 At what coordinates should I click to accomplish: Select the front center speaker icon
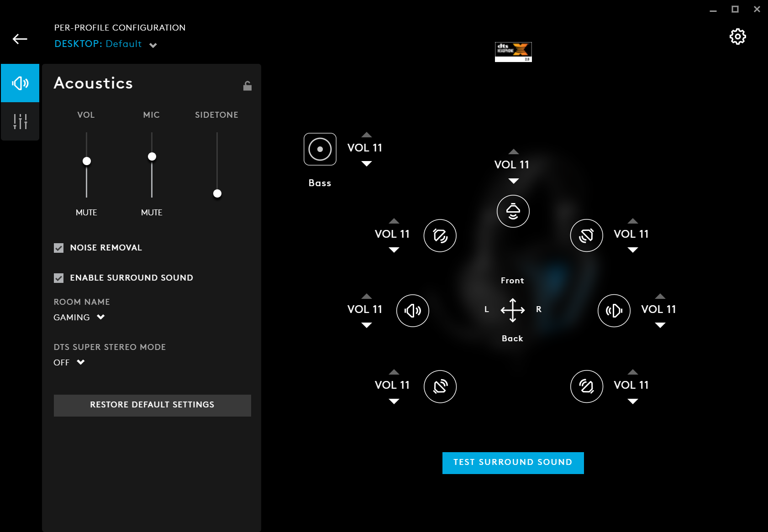[513, 211]
